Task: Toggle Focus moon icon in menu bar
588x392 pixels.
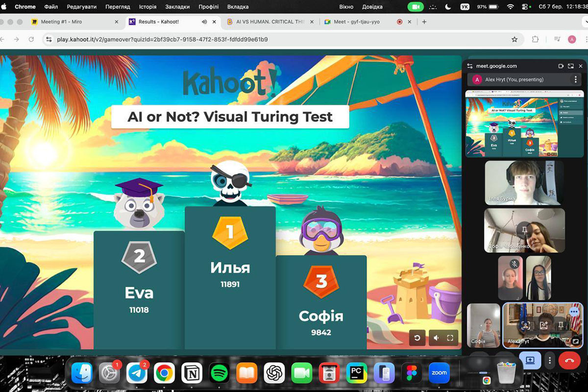Action: coord(448,7)
